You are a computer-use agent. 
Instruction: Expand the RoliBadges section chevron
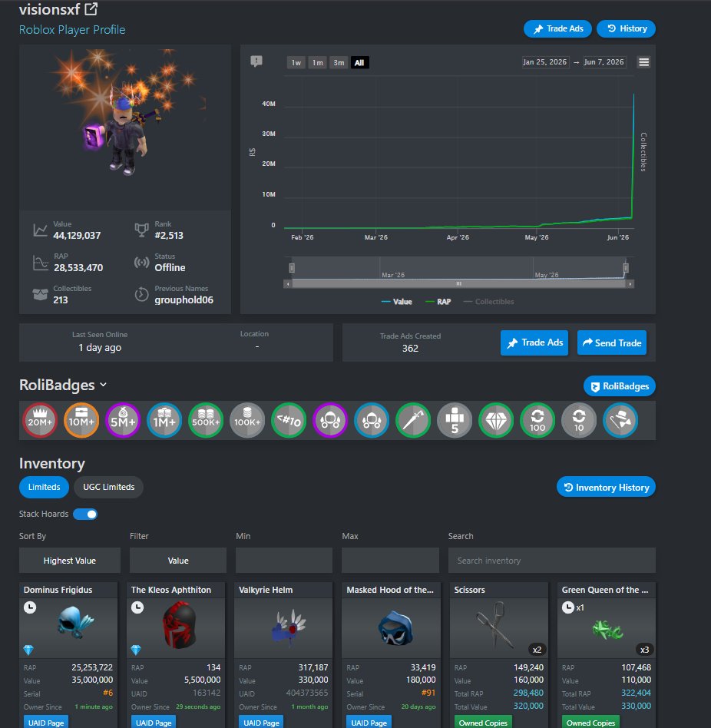(x=103, y=385)
